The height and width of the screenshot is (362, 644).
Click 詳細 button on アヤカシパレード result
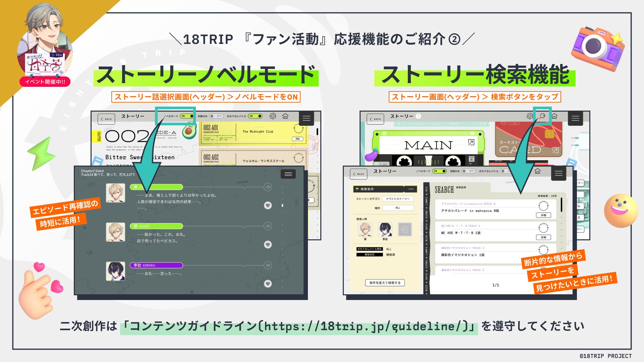click(543, 215)
